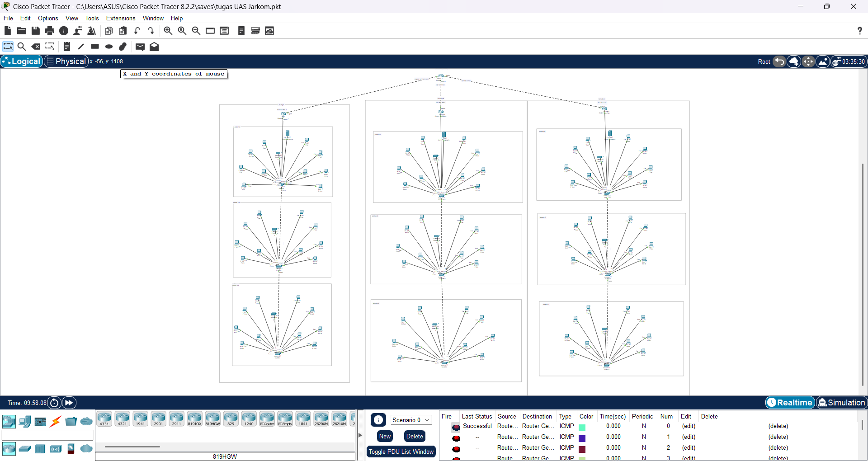The image size is (868, 461).
Task: Switch to Simulation mode
Action: pyautogui.click(x=841, y=402)
